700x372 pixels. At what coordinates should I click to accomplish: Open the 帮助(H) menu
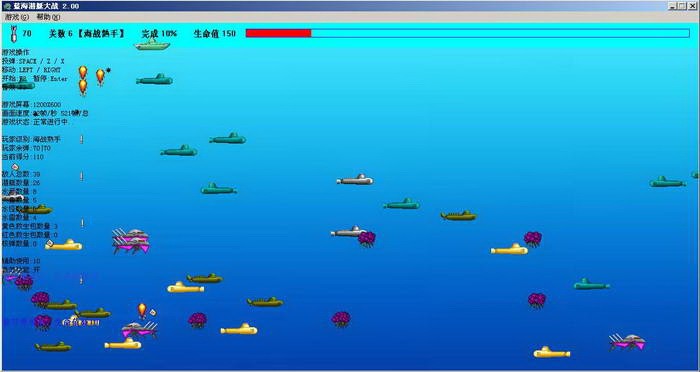pos(48,17)
